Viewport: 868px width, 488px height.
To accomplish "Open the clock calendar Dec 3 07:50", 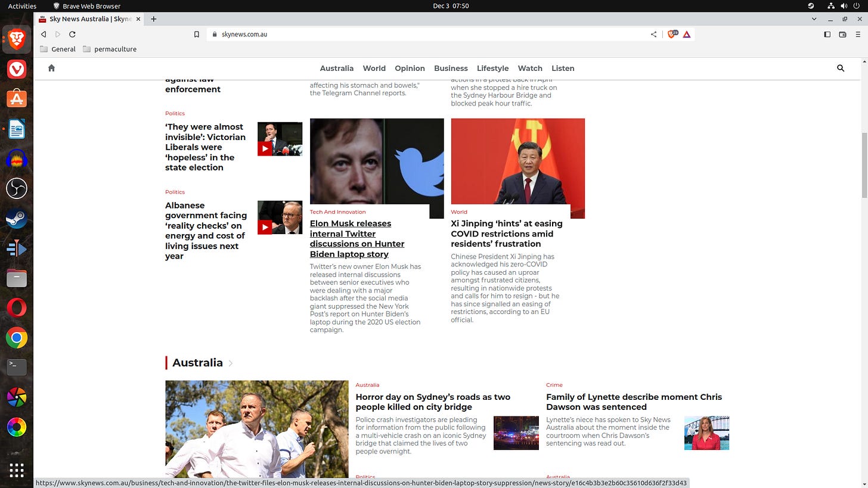I will pos(451,6).
